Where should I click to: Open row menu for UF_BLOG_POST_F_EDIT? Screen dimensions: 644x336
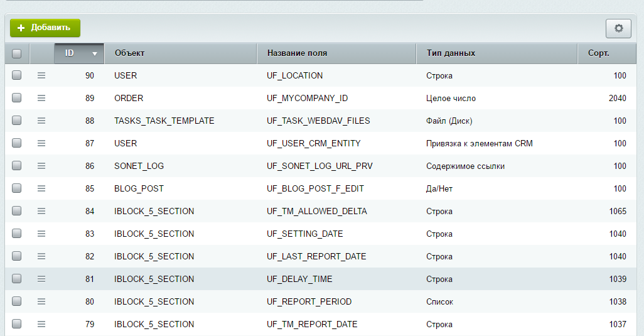coord(41,188)
